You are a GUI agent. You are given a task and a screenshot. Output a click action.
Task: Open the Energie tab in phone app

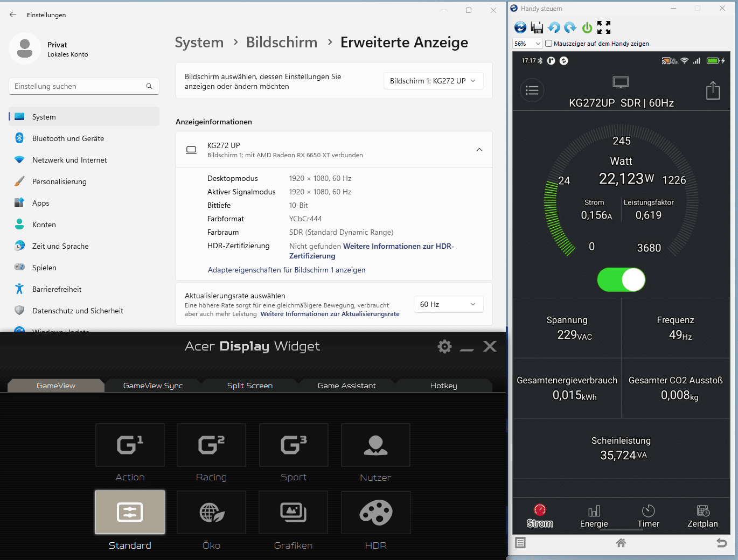[594, 516]
